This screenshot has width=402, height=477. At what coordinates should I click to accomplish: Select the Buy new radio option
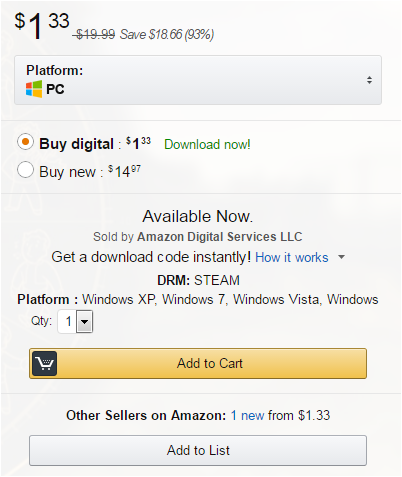point(25,170)
